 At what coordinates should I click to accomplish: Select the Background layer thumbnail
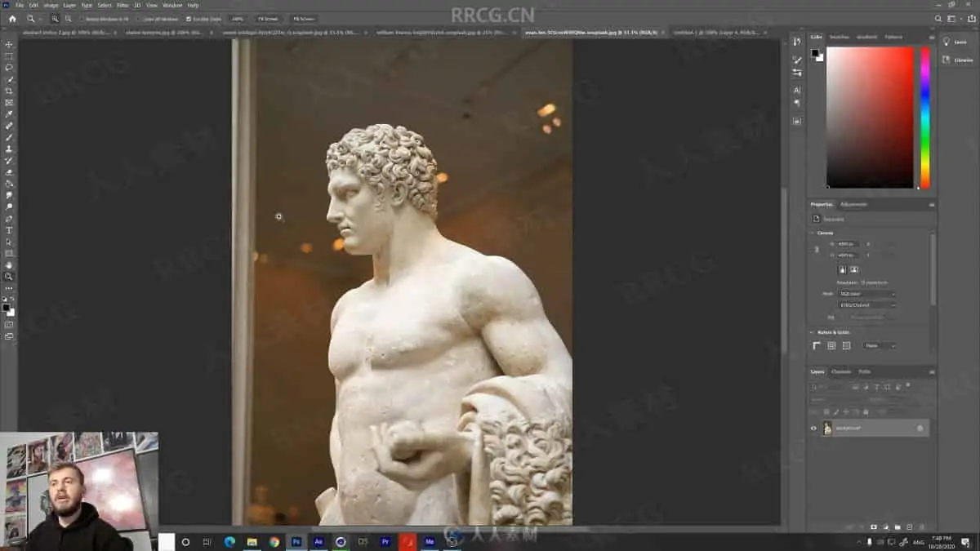pyautogui.click(x=827, y=428)
